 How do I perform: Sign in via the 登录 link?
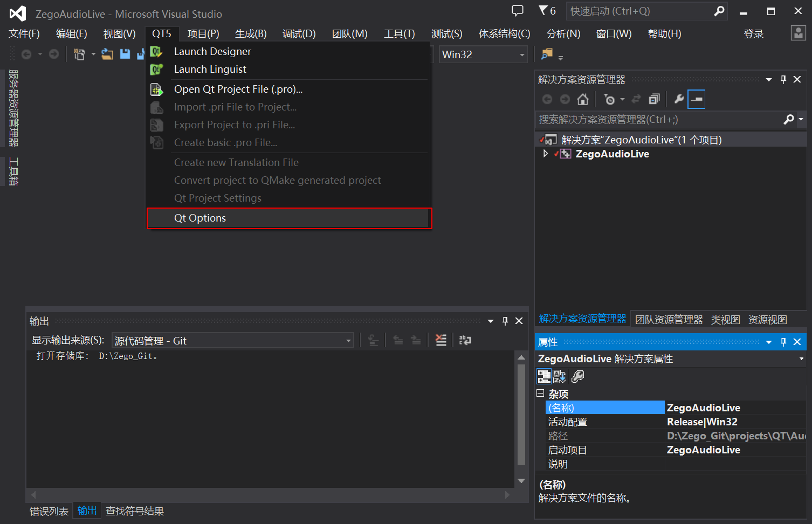click(x=753, y=34)
